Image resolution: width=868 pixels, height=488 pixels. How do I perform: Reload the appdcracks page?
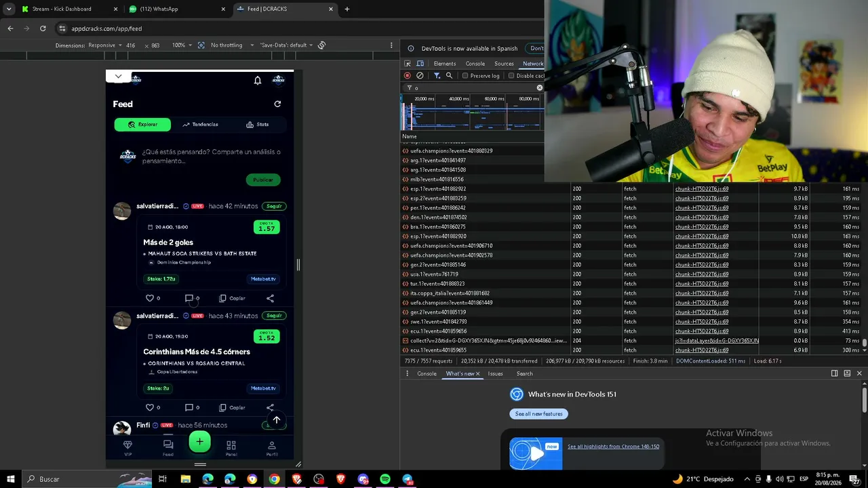click(x=43, y=28)
